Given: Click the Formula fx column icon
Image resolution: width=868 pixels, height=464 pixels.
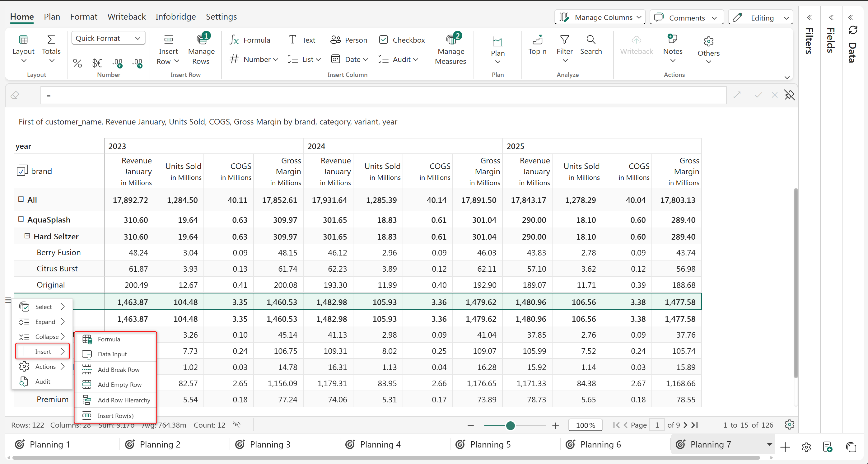Looking at the screenshot, I should click(x=234, y=40).
